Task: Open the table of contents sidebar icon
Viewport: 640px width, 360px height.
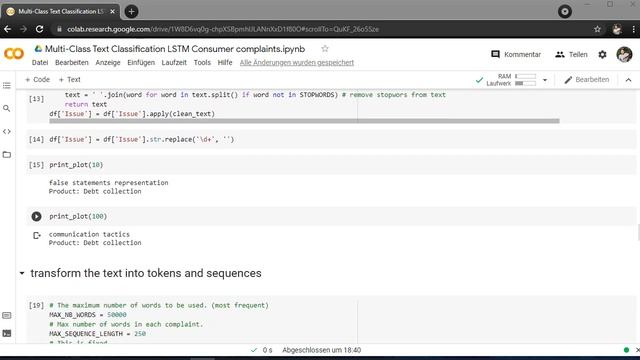Action: (x=7, y=85)
